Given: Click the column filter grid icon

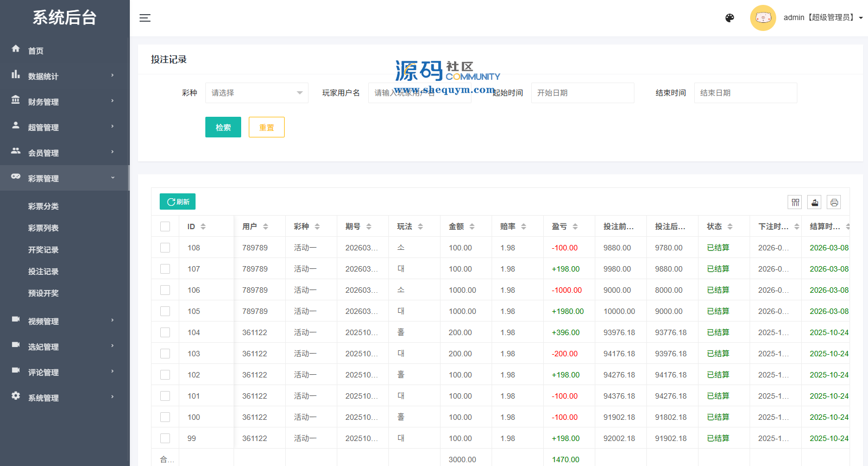Looking at the screenshot, I should tap(795, 203).
